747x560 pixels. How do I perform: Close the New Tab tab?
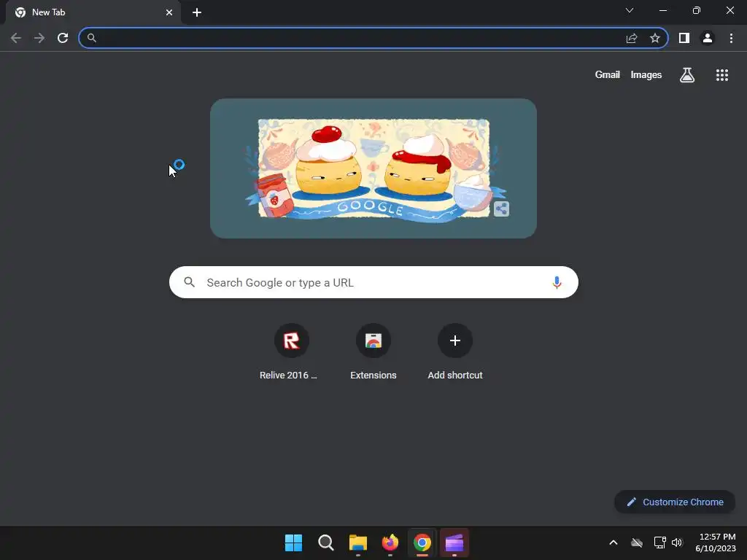pos(169,12)
